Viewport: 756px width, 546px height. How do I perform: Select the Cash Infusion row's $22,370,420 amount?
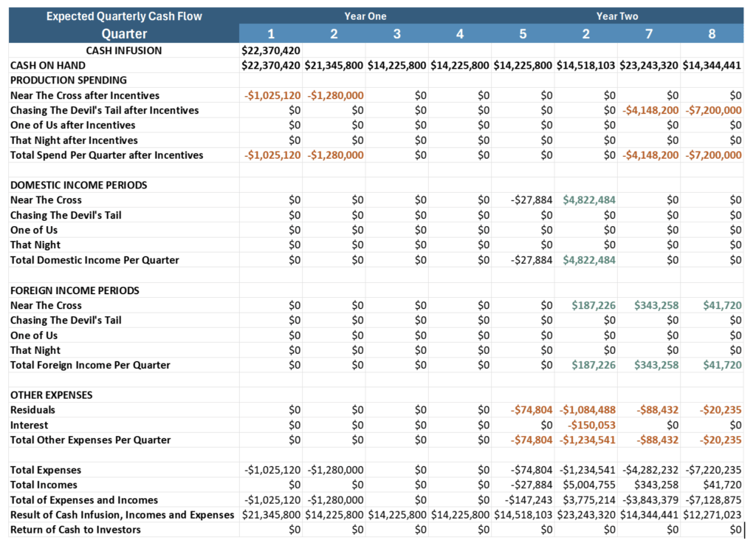pyautogui.click(x=271, y=51)
